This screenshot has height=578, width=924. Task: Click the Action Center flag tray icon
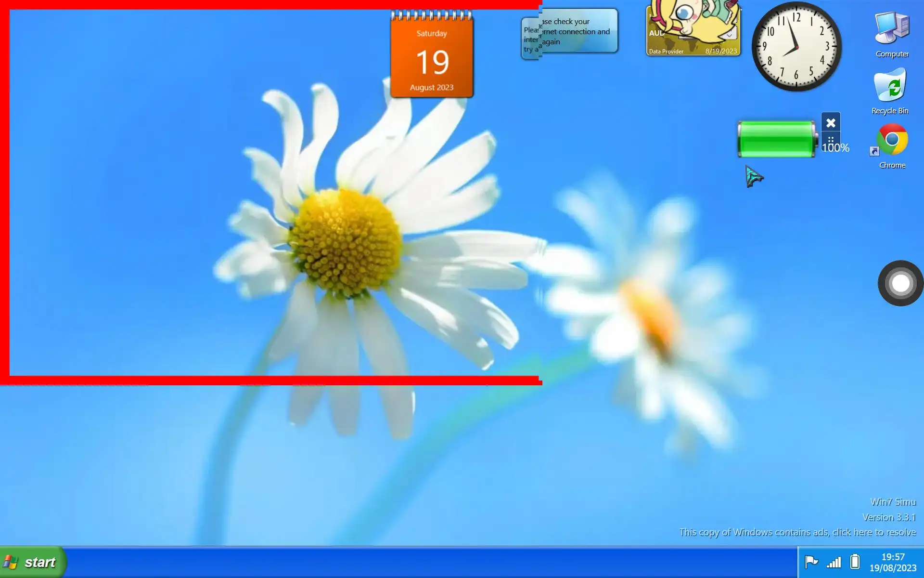coord(811,562)
